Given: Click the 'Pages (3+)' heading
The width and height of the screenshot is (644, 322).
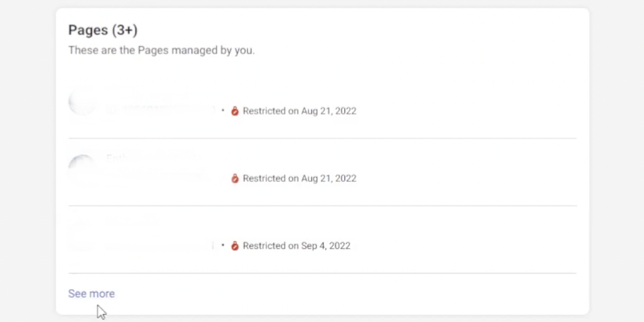Looking at the screenshot, I should tap(103, 30).
